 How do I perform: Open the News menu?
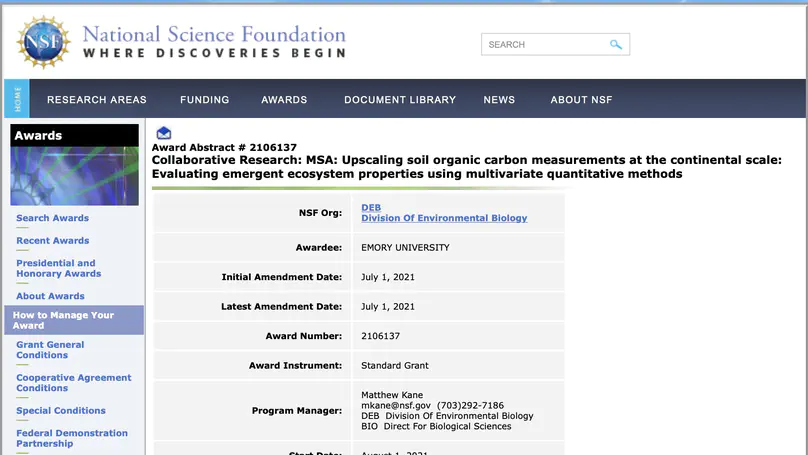pos(499,100)
